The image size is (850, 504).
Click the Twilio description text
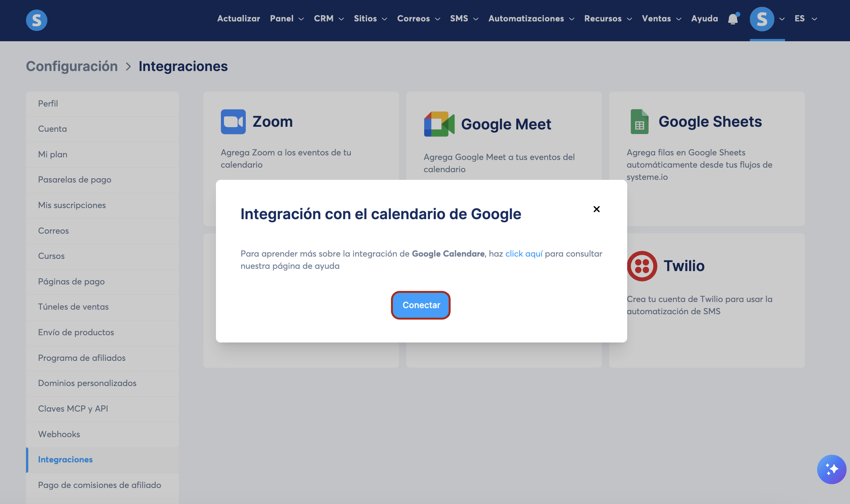point(699,305)
